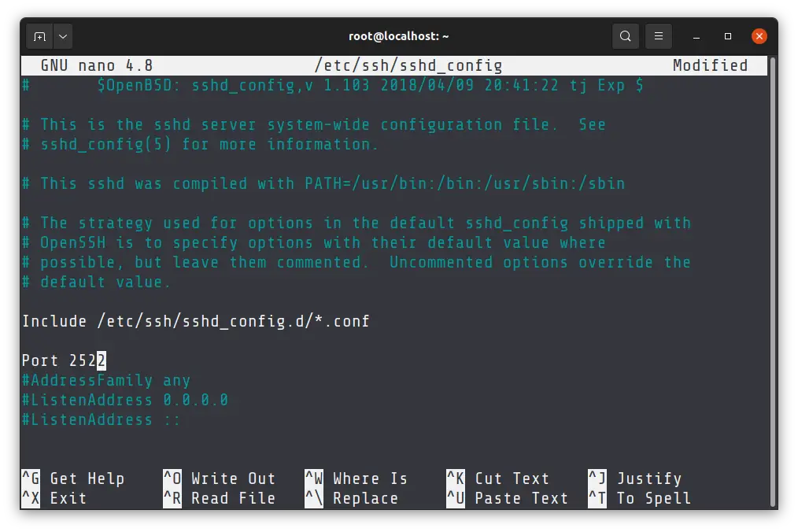Click the ^K Cut Text shortcut
The width and height of the screenshot is (798, 532).
[498, 478]
